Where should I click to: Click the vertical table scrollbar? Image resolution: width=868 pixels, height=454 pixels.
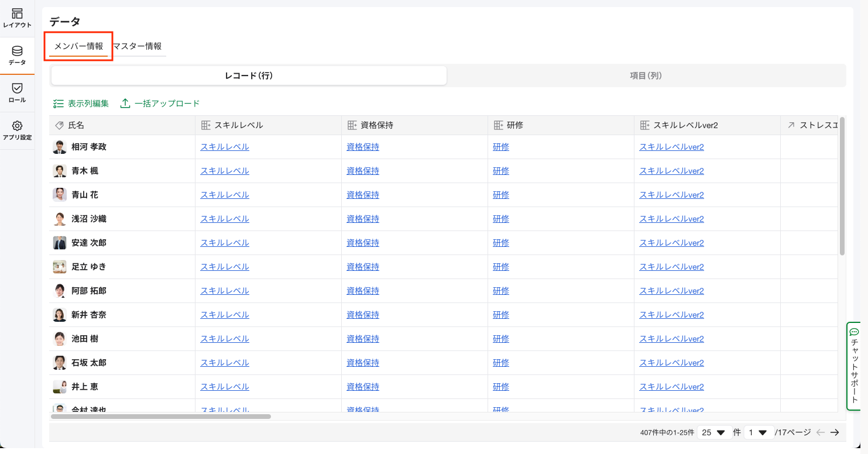(842, 187)
